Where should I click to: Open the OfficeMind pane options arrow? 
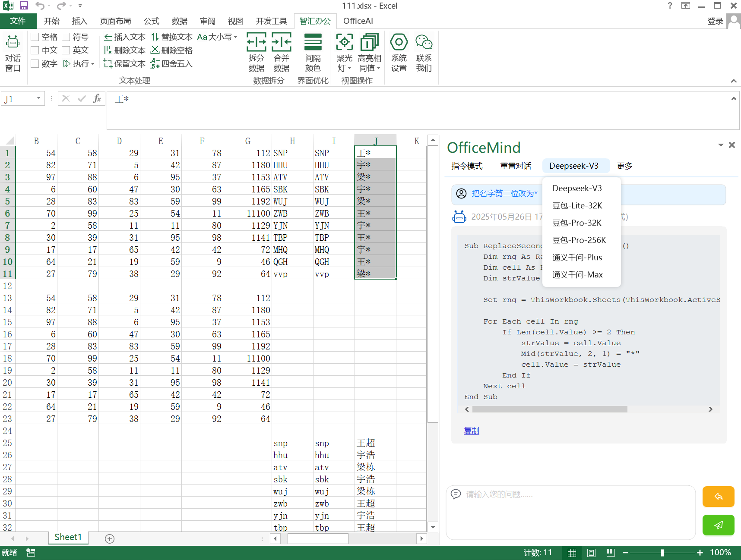[721, 145]
